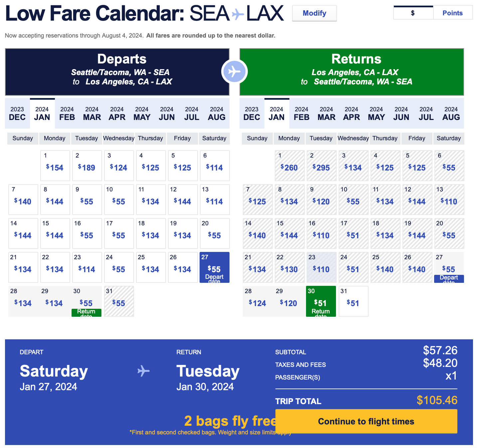Open the DEC 2023 departure tab
477x448 pixels.
17,114
